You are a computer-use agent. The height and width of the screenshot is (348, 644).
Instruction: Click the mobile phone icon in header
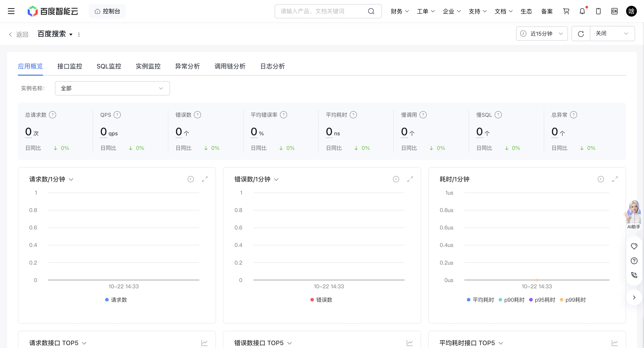coord(598,11)
